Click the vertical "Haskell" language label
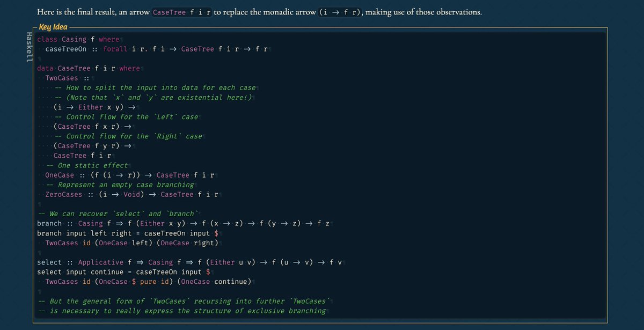This screenshot has height=330, width=644. (x=29, y=47)
